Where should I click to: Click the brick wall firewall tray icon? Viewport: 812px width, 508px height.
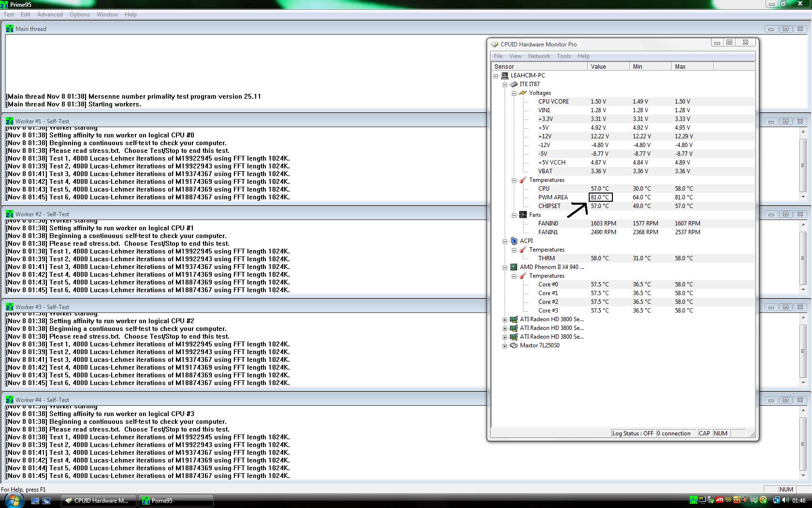(737, 500)
